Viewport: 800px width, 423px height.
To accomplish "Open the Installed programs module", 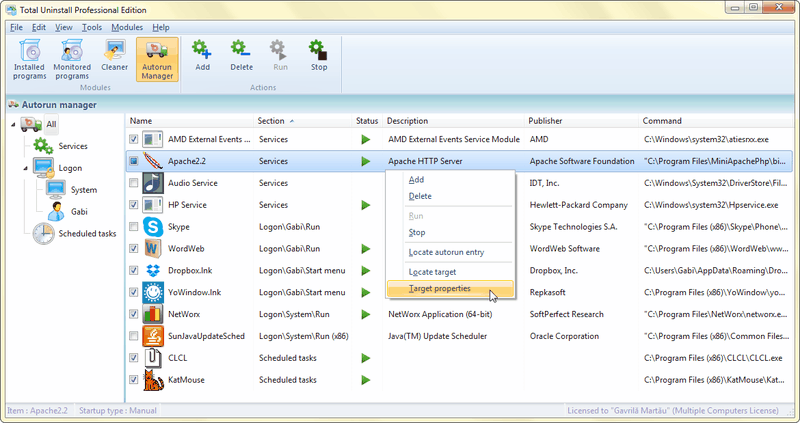I will click(x=29, y=60).
